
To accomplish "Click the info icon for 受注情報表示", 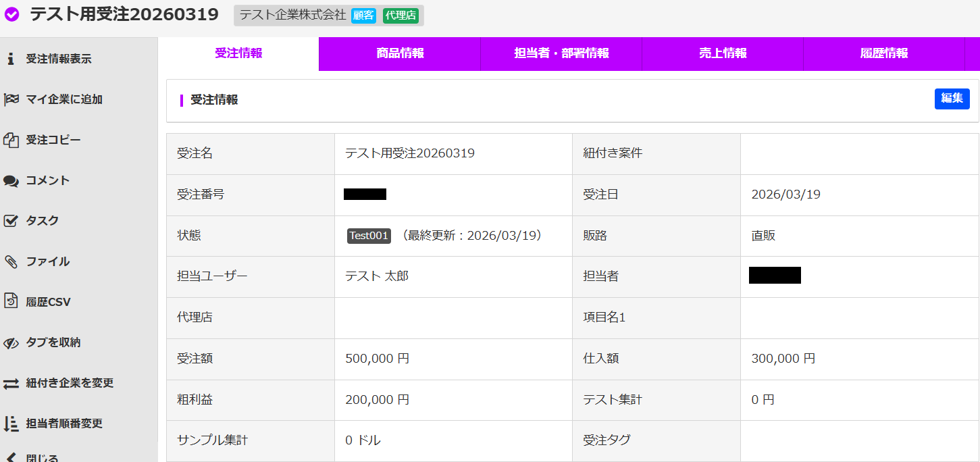I will (11, 59).
